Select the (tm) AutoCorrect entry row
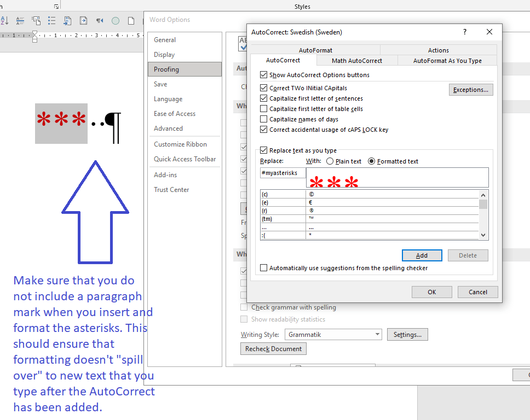The height and width of the screenshot is (420, 530). coord(370,219)
